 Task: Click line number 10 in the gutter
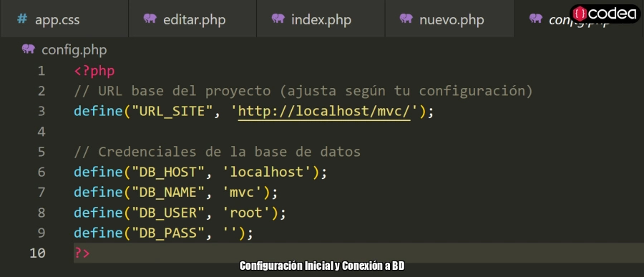click(37, 253)
